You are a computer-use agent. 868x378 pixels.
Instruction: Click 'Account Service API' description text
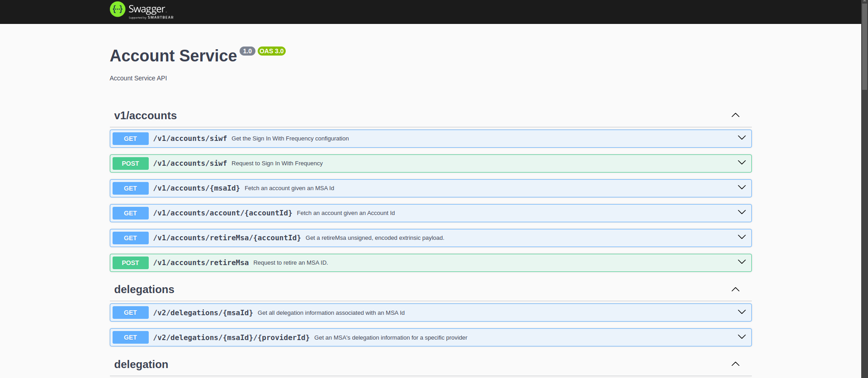(138, 78)
